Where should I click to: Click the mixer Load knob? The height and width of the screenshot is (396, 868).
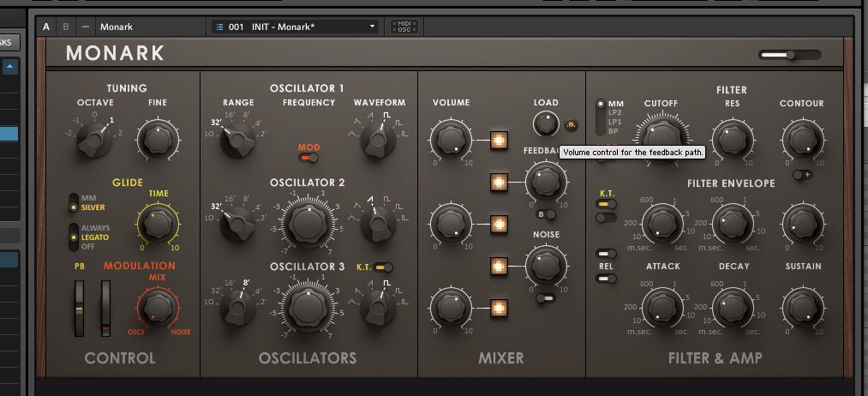(546, 124)
